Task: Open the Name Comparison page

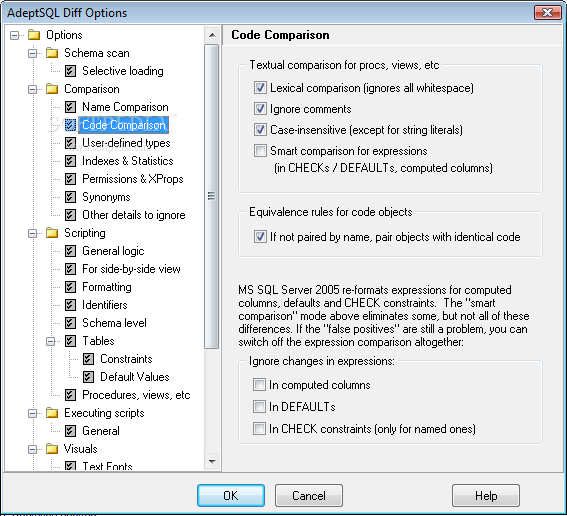Action: [x=125, y=107]
